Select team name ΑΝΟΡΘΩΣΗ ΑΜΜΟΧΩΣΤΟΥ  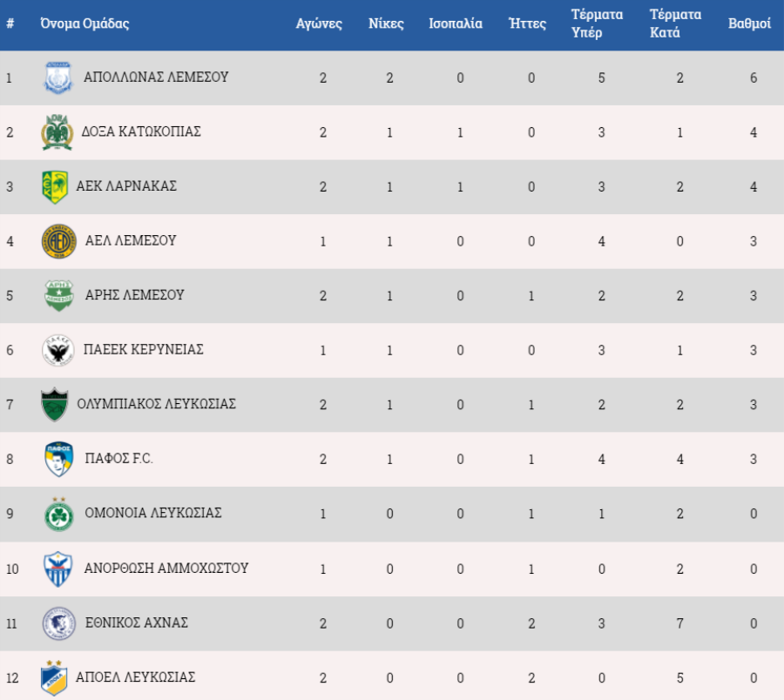coord(166,568)
